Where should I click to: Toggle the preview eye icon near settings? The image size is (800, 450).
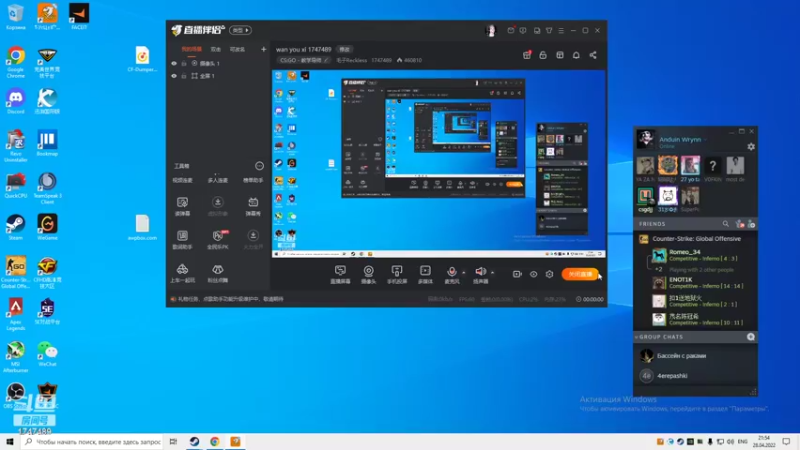coord(534,274)
